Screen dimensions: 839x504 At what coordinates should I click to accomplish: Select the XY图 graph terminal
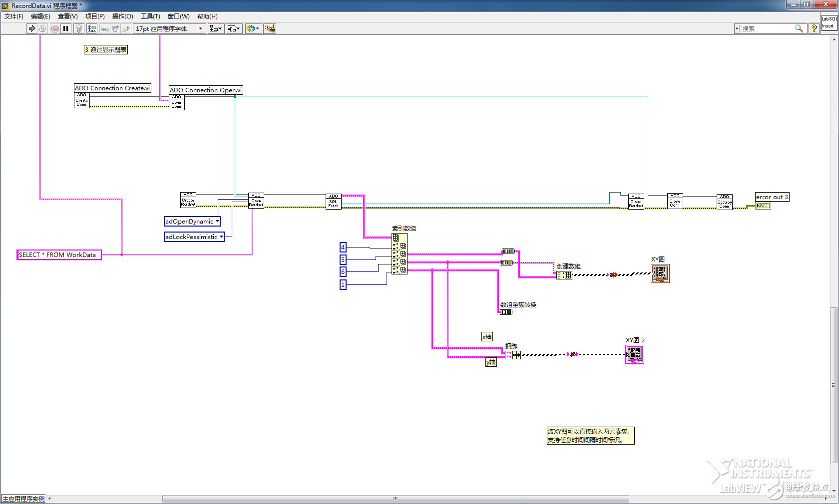coord(660,273)
